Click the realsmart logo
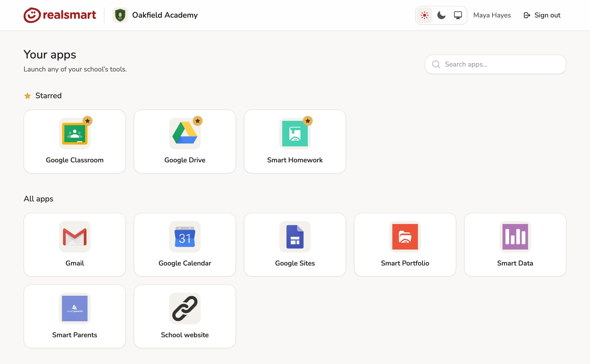Image resolution: width=590 pixels, height=364 pixels. tap(60, 15)
